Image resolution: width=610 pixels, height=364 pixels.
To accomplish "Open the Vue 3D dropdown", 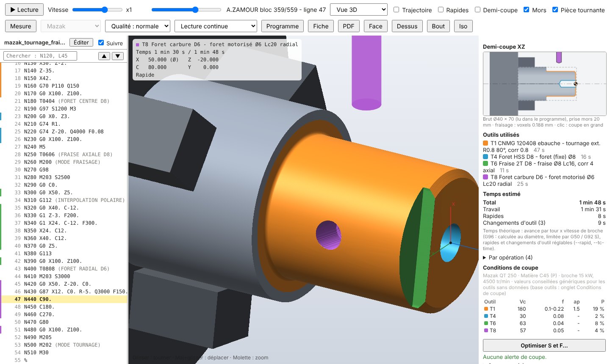I will coord(359,10).
